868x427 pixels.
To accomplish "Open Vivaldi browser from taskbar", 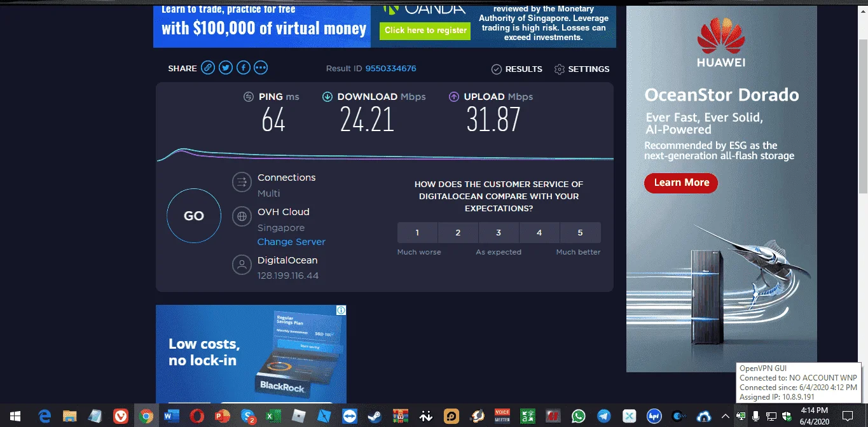I will point(120,416).
